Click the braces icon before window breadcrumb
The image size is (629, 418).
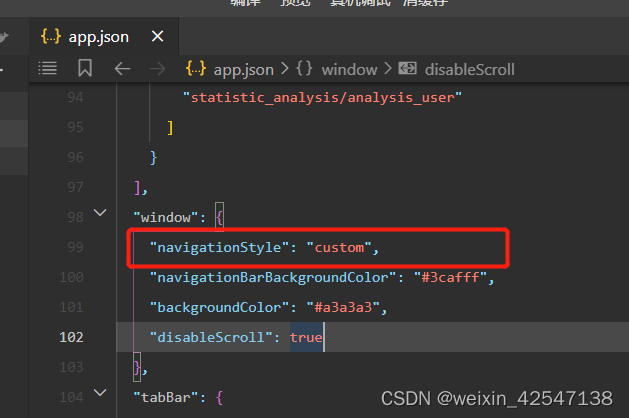pyautogui.click(x=304, y=69)
